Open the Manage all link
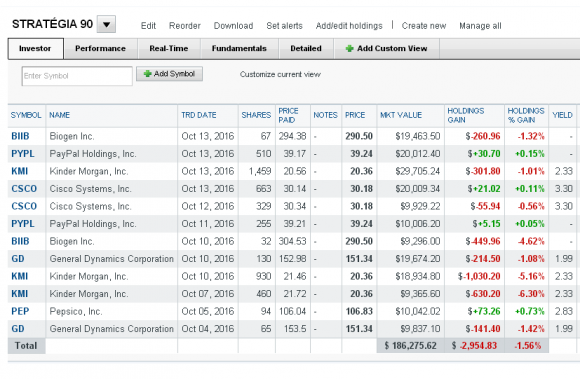Viewport: 580px width, 379px height. 480,26
